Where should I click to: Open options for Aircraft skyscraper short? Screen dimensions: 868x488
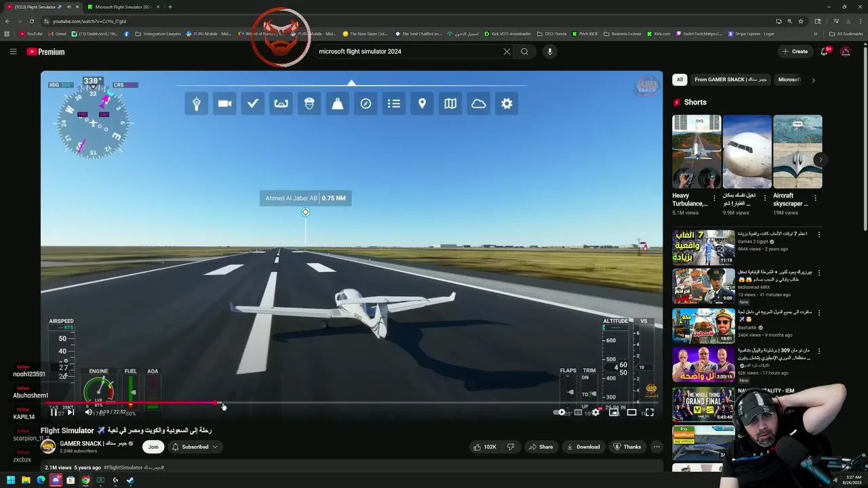pyautogui.click(x=815, y=199)
